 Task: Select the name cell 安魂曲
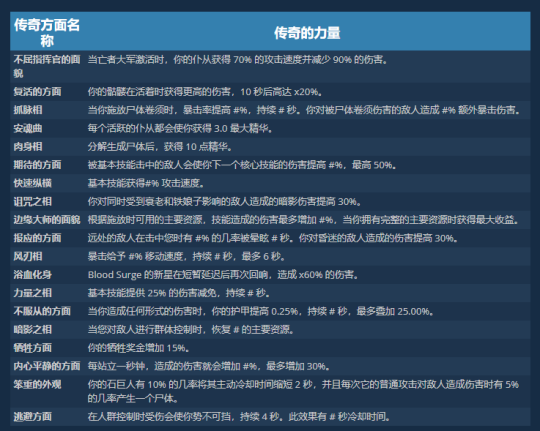(x=28, y=129)
